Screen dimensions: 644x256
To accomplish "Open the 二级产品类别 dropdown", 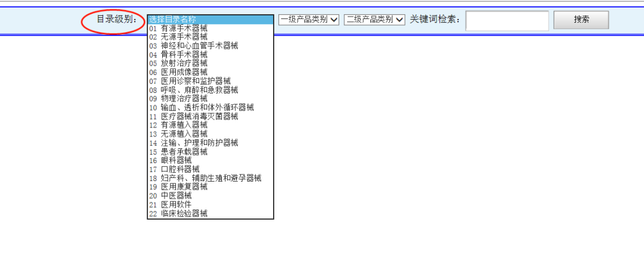I will (374, 19).
